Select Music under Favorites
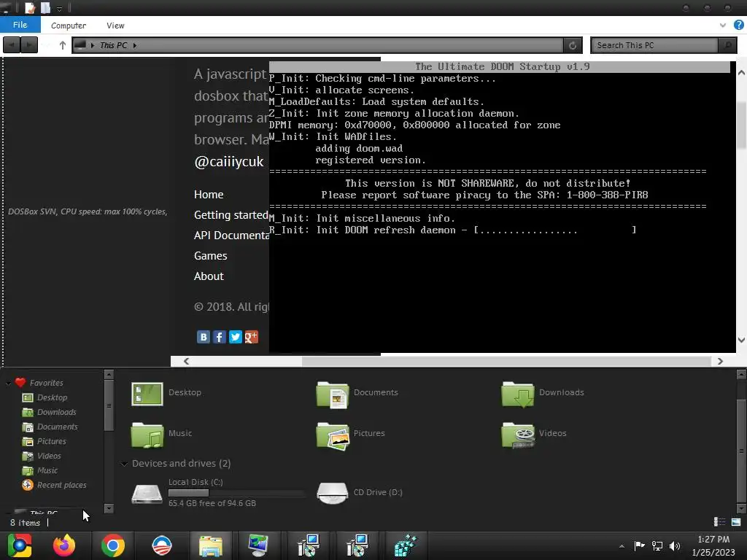The height and width of the screenshot is (560, 747). coord(47,470)
